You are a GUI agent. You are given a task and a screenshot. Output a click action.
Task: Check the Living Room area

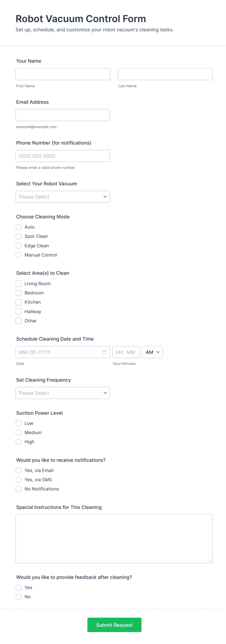pos(18,283)
